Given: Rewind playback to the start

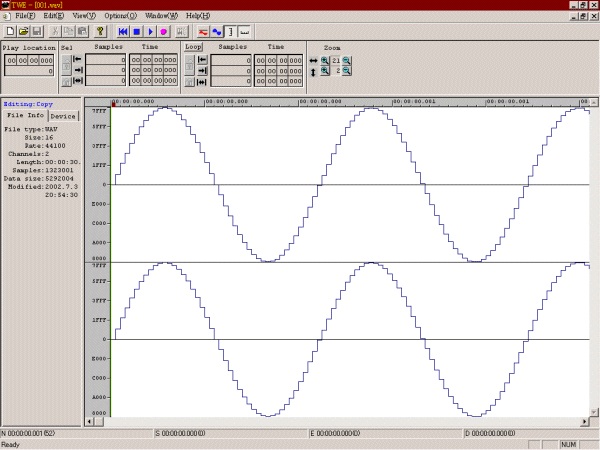Looking at the screenshot, I should point(122,31).
